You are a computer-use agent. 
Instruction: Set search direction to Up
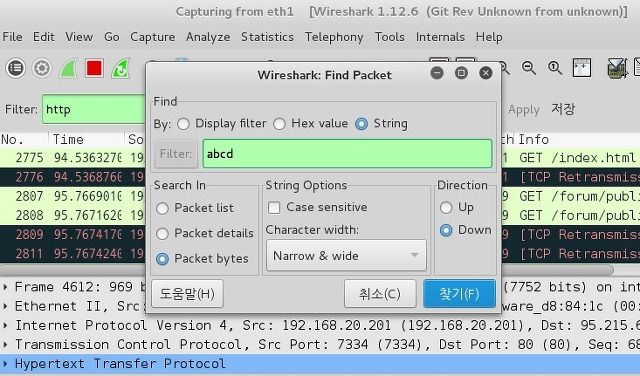446,207
